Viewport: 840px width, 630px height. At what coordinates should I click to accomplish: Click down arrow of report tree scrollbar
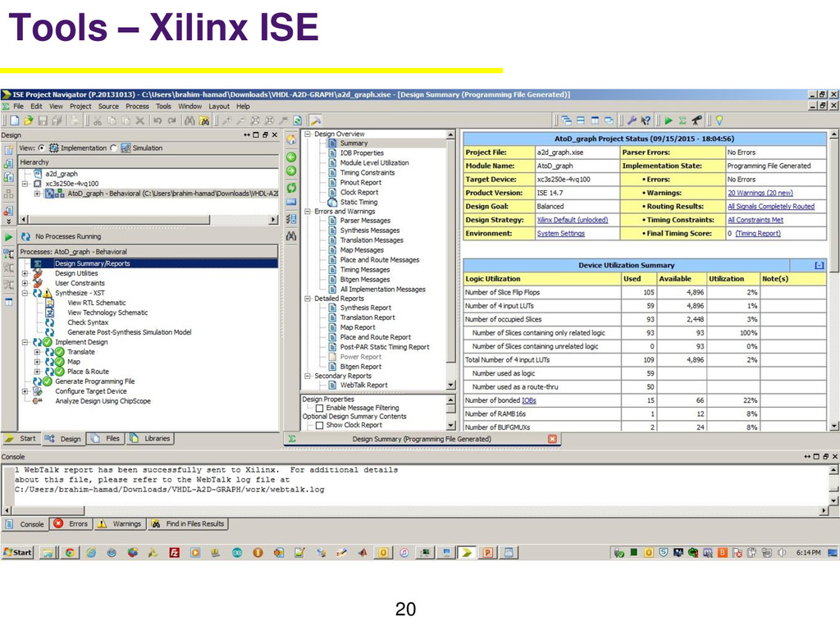[x=450, y=386]
